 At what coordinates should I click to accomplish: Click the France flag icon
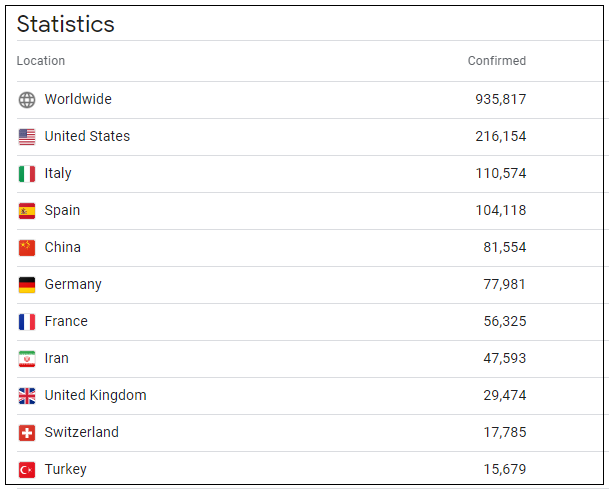point(27,322)
